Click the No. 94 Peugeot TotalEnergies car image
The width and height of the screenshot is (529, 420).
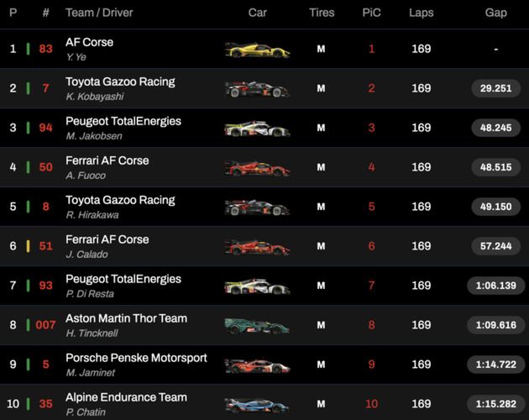[x=257, y=129]
